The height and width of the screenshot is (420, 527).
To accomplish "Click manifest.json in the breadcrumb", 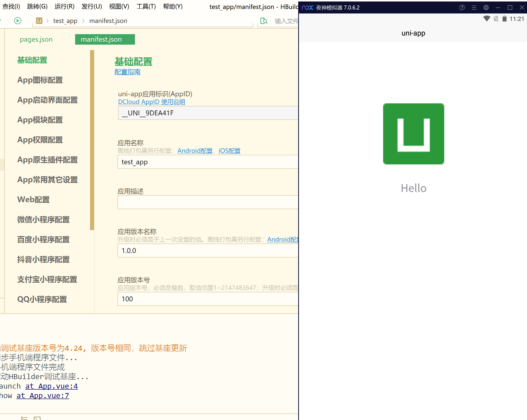I will pyautogui.click(x=108, y=21).
